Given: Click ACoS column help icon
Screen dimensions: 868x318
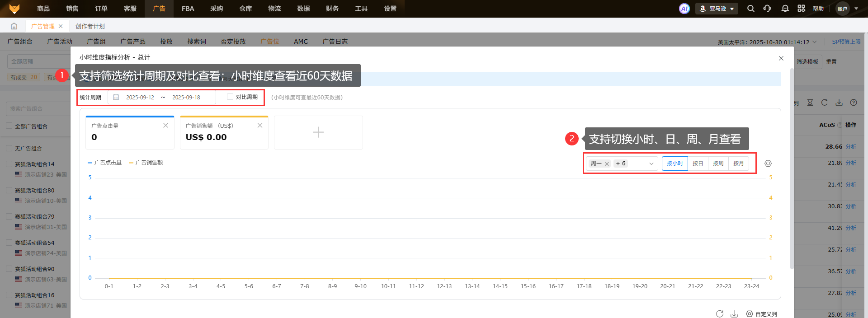Looking at the screenshot, I should click(x=840, y=125).
